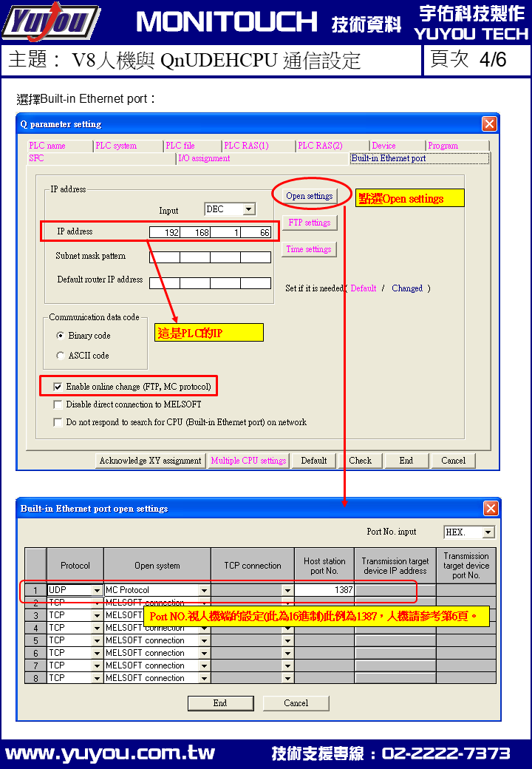Click Cancel in Q parameter setting dialog
This screenshot has width=532, height=769.
[x=453, y=461]
